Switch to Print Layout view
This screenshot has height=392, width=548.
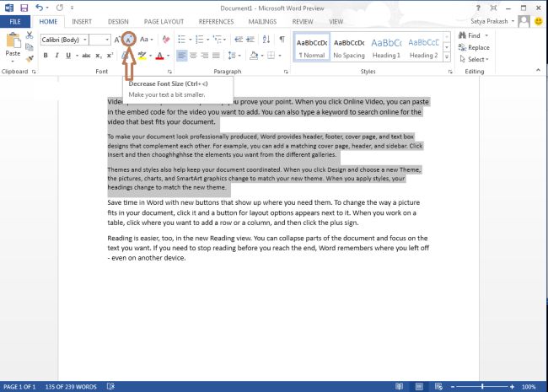pyautogui.click(x=419, y=386)
